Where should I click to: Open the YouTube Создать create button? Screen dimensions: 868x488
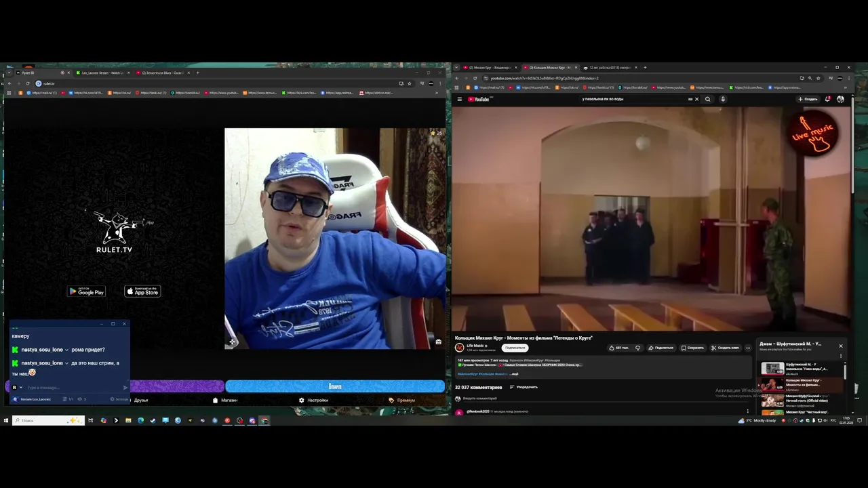808,99
